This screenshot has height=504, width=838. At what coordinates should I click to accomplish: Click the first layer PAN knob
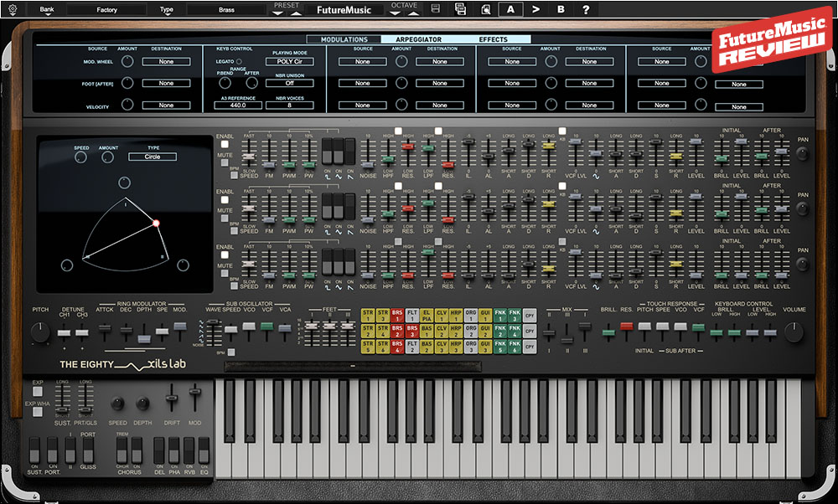pos(802,154)
